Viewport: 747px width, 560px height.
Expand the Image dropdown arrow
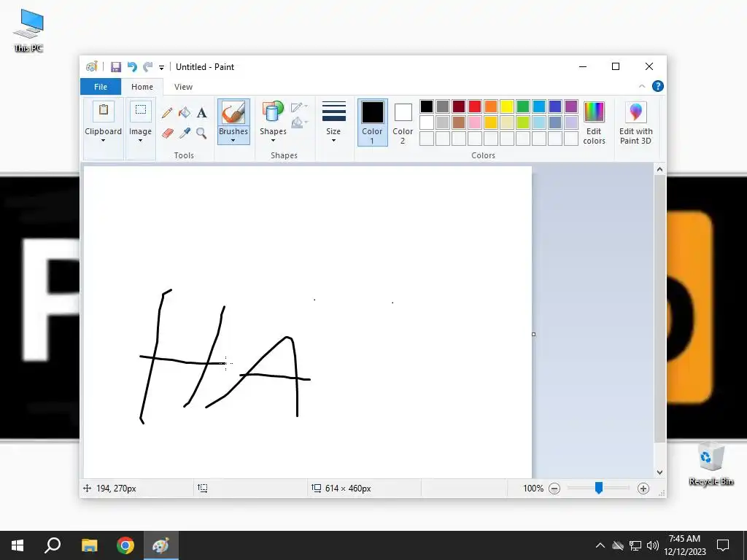pos(141,141)
